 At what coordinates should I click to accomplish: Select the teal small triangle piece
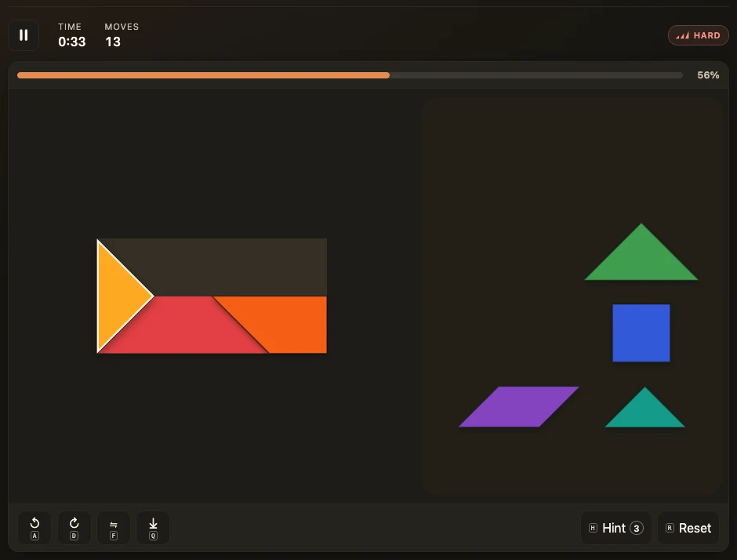[x=644, y=412]
